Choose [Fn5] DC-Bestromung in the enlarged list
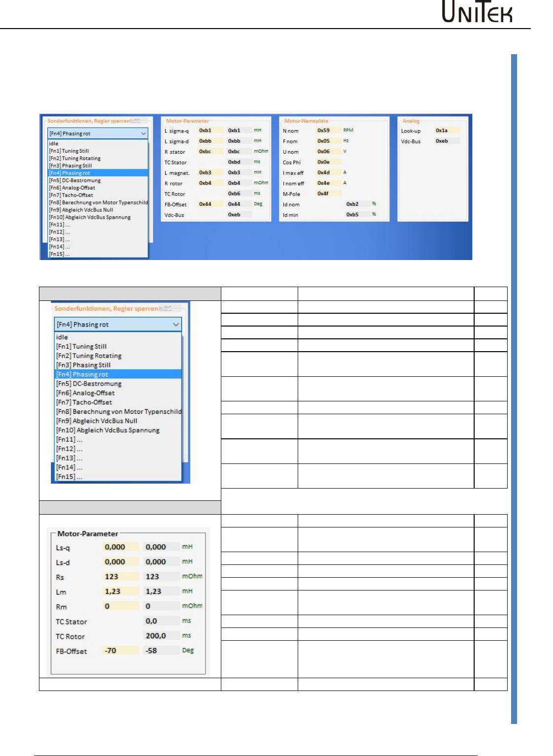553x756 pixels. coord(118,384)
